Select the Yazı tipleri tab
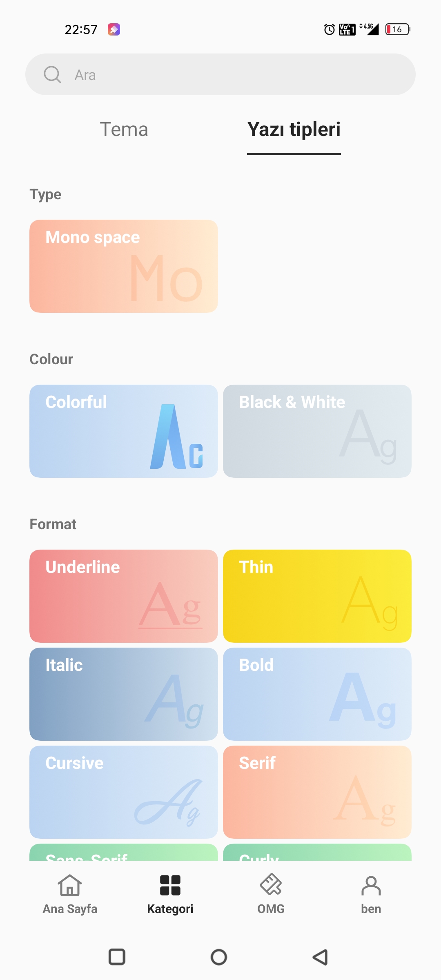 pyautogui.click(x=294, y=129)
